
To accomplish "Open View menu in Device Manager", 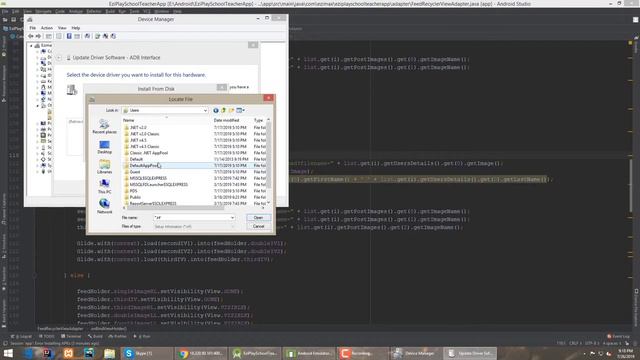I will [62, 28].
